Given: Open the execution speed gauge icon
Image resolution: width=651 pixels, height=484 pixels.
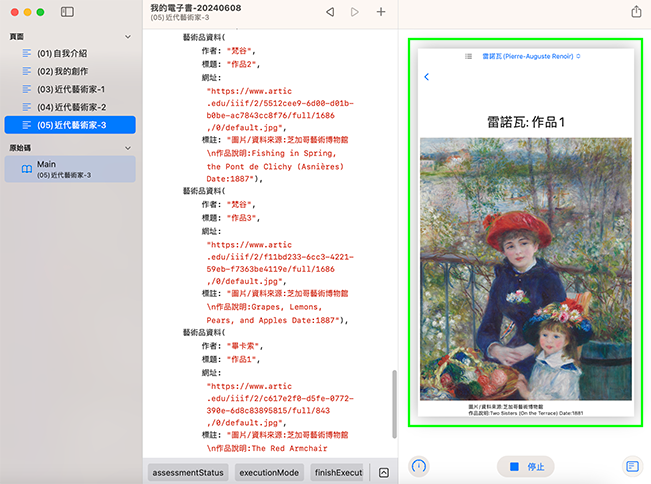Looking at the screenshot, I should tap(420, 466).
